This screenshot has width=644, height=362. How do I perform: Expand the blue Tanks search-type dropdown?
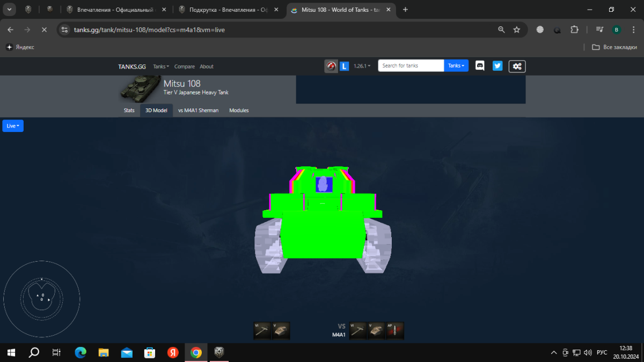[x=456, y=65]
